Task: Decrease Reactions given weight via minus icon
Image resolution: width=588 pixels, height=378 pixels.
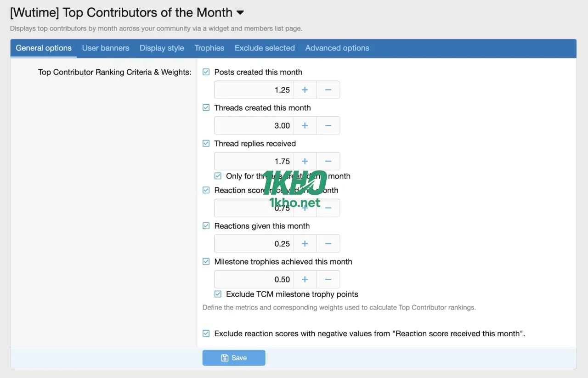Action: pyautogui.click(x=328, y=243)
